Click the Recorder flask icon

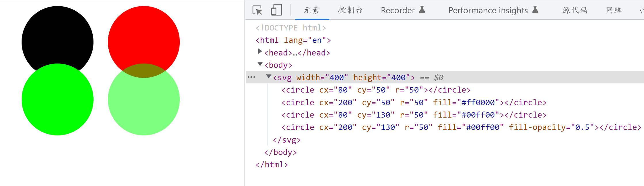[422, 9]
